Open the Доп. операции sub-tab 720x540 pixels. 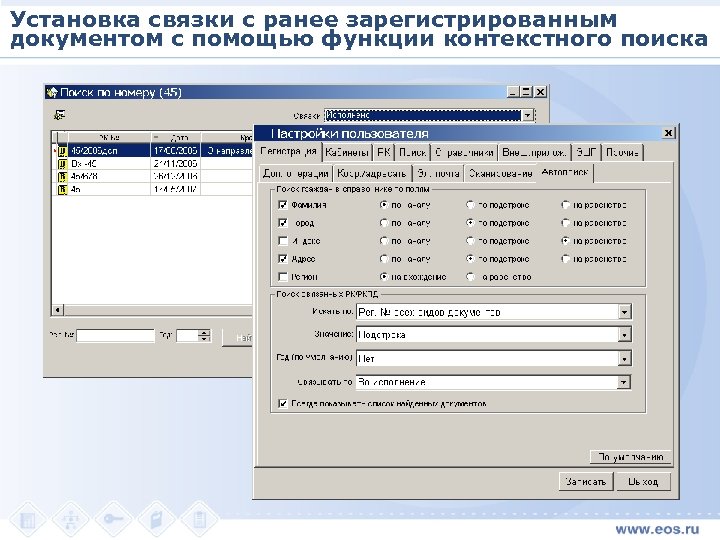coord(295,174)
